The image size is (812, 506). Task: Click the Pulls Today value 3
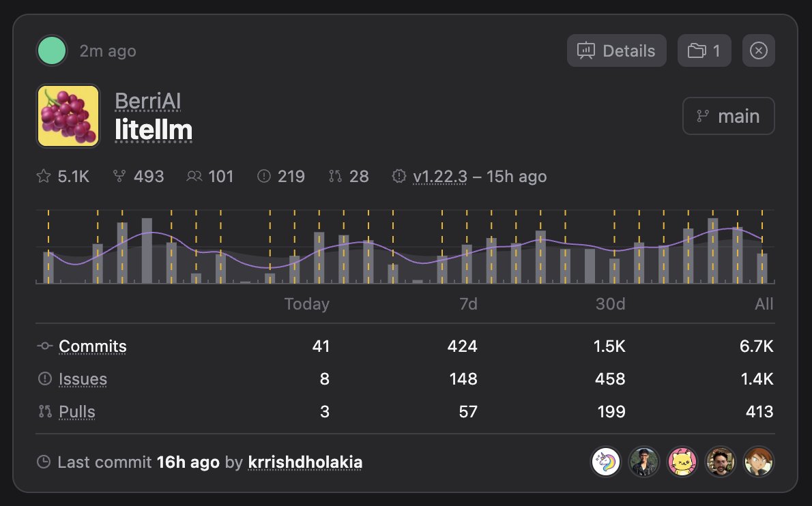click(325, 412)
